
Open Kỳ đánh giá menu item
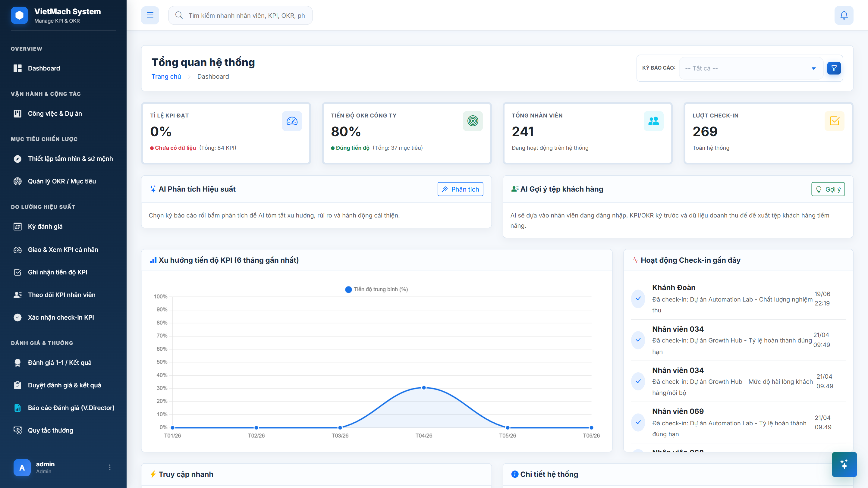(x=63, y=227)
